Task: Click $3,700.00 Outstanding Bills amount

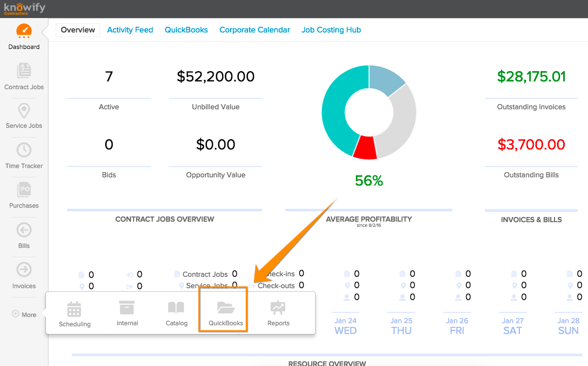Action: 531,145
